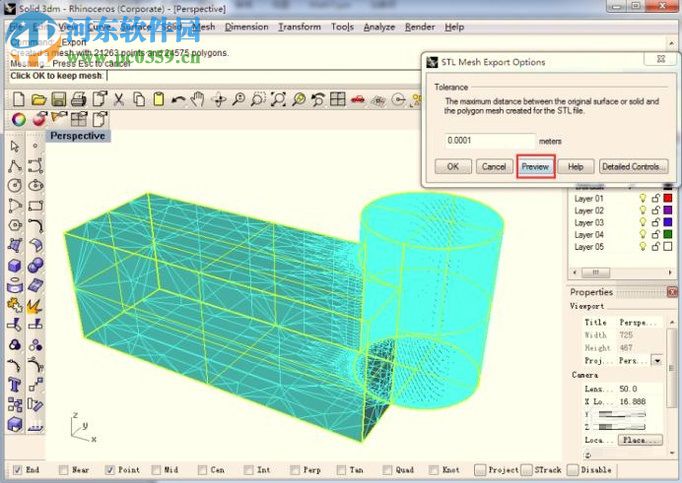This screenshot has height=483, width=682.
Task: Click Layer 02 purple color swatch
Action: (x=668, y=211)
